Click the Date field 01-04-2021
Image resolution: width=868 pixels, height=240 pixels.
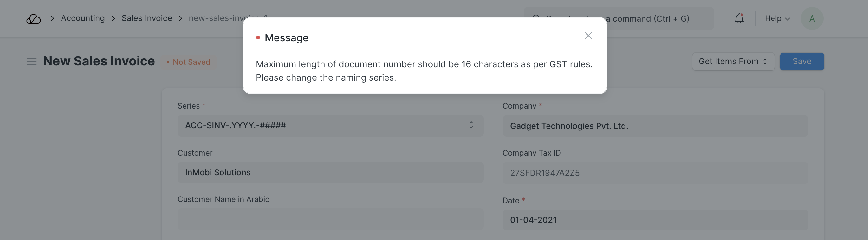pyautogui.click(x=655, y=220)
